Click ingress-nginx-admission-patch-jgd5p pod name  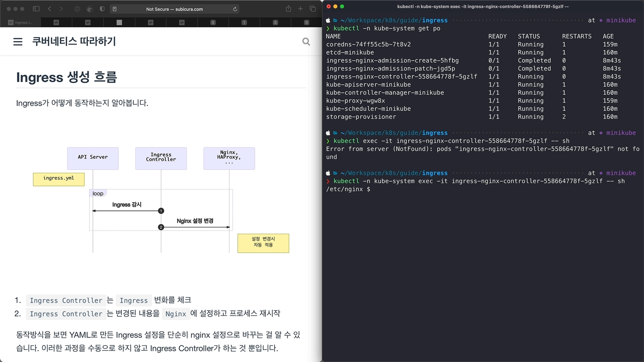click(x=391, y=68)
